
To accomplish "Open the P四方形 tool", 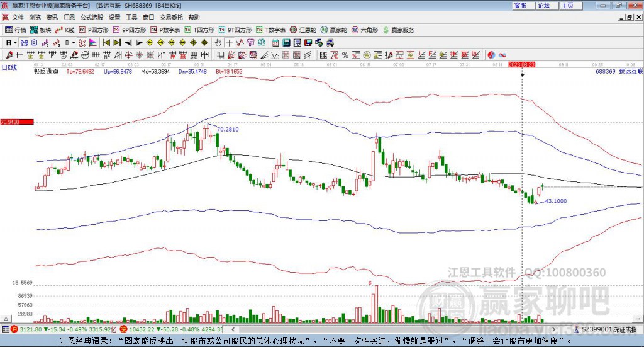I will point(94,30).
